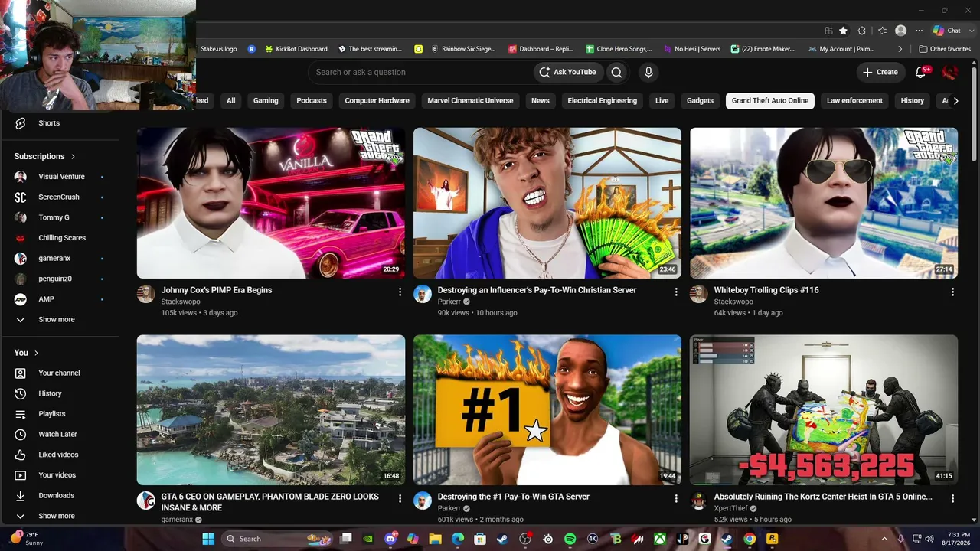Click the YouTube search input field

click(x=421, y=72)
